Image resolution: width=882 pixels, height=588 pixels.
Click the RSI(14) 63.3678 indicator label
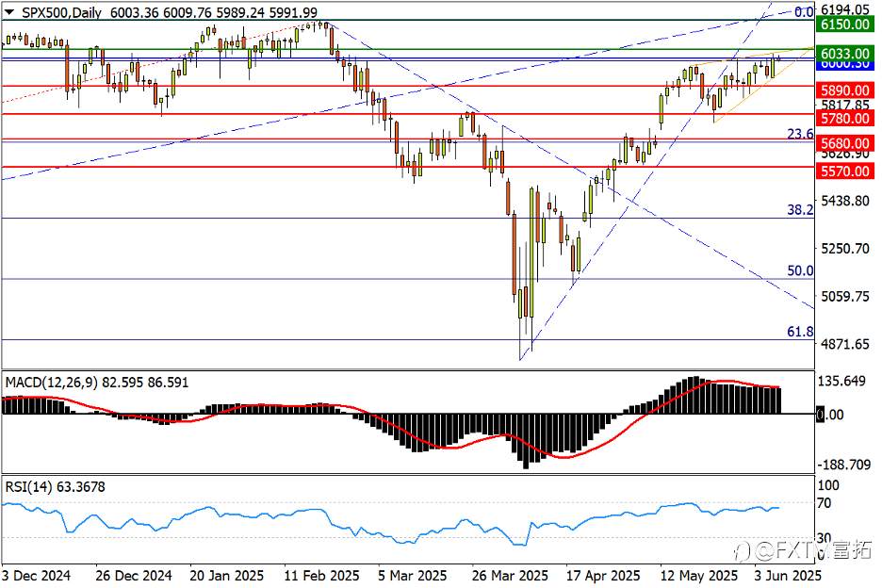point(55,487)
